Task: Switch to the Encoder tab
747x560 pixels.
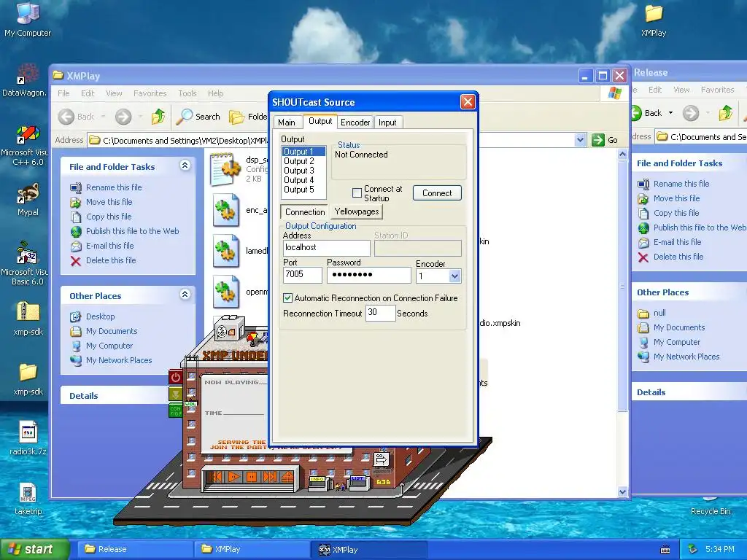Action: point(355,122)
